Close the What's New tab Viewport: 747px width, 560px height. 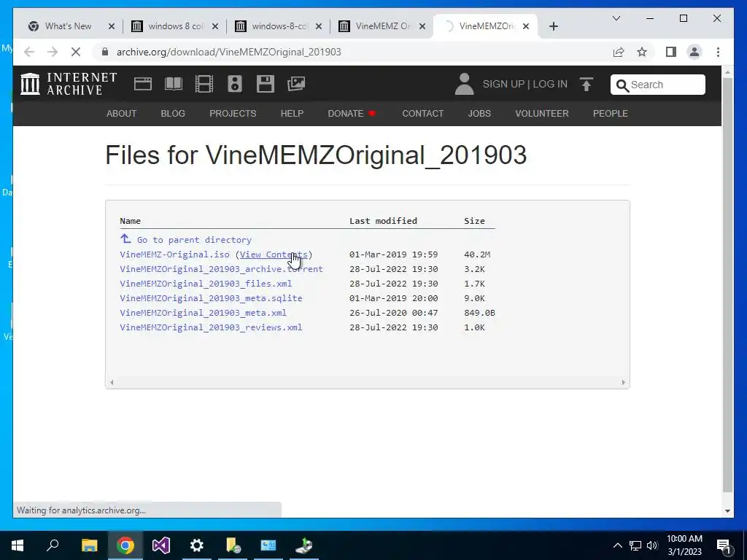[x=112, y=26]
